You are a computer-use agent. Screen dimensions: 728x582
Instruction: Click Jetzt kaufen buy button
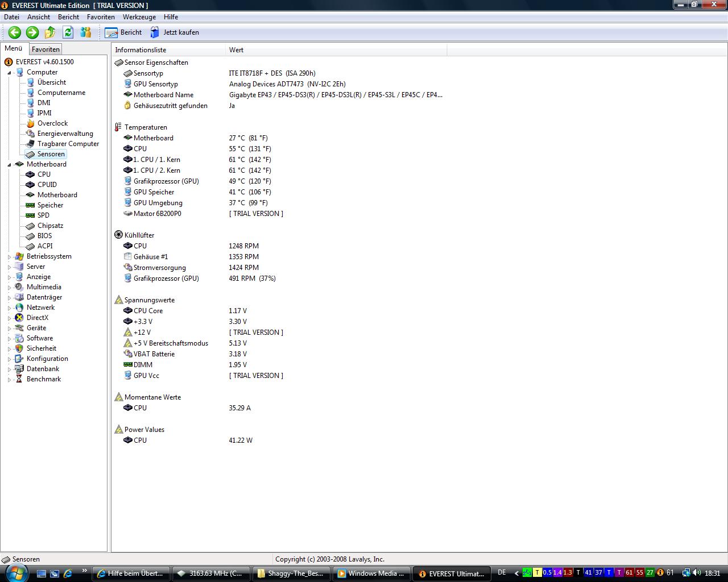174,32
